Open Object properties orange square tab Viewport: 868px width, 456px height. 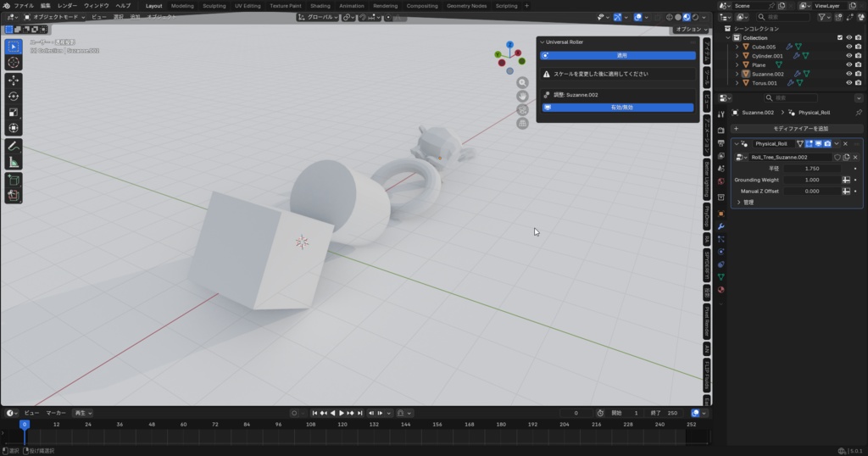coord(721,214)
